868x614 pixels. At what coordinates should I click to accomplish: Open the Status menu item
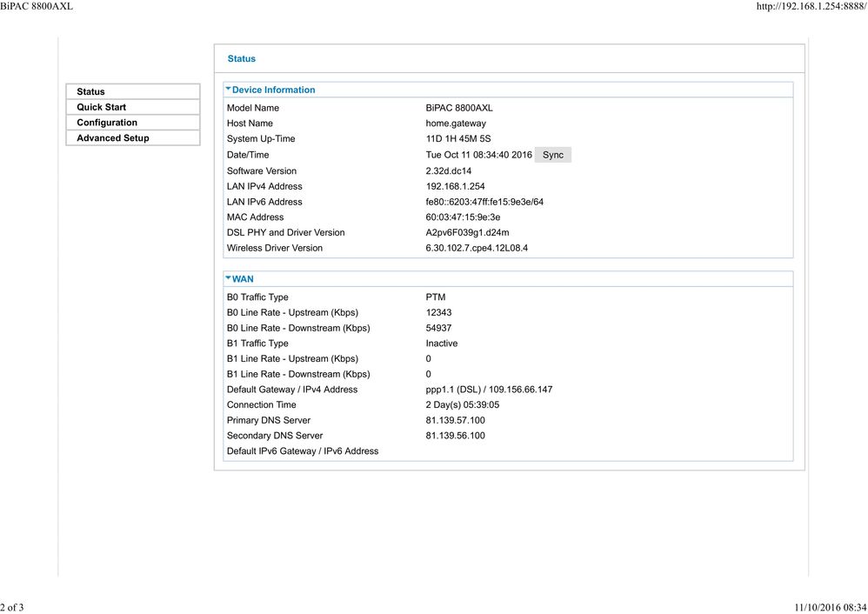pos(133,91)
